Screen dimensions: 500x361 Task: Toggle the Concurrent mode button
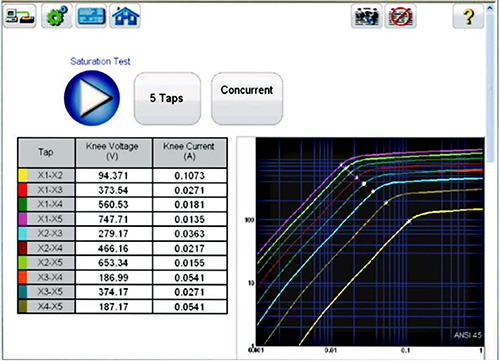click(247, 98)
